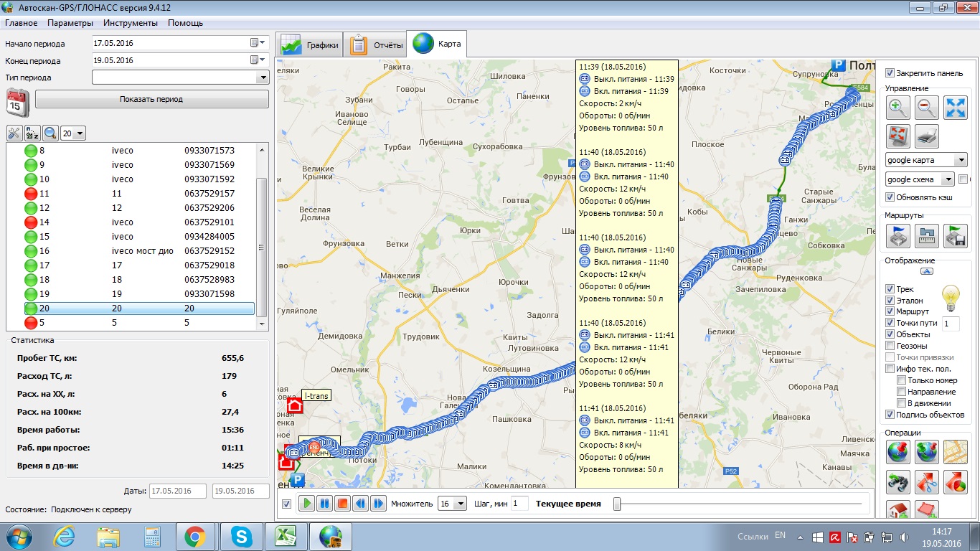Enable the Геозоны checkbox
Image resolution: width=980 pixels, height=551 pixels.
pyautogui.click(x=890, y=346)
